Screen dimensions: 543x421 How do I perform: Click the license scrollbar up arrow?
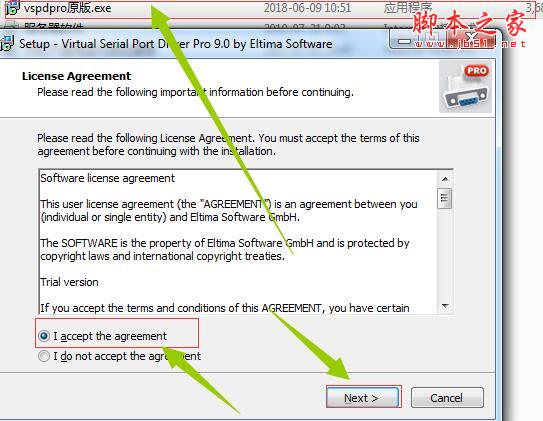[x=445, y=179]
